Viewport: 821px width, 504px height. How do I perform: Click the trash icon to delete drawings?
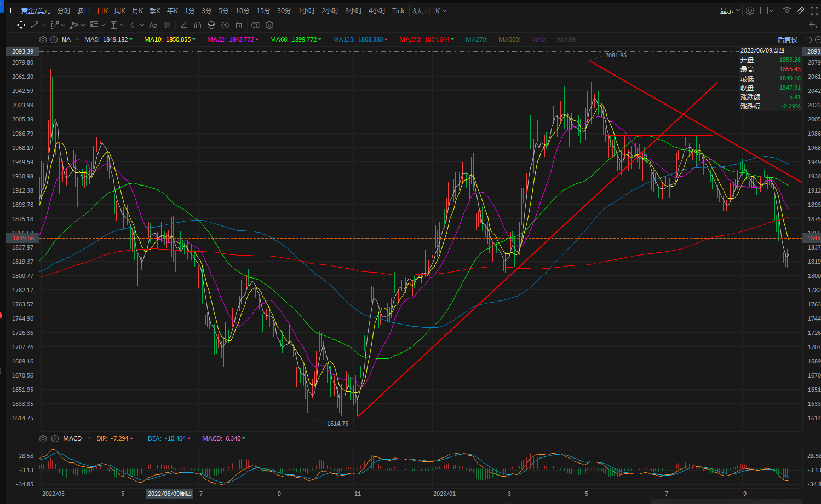click(x=239, y=25)
